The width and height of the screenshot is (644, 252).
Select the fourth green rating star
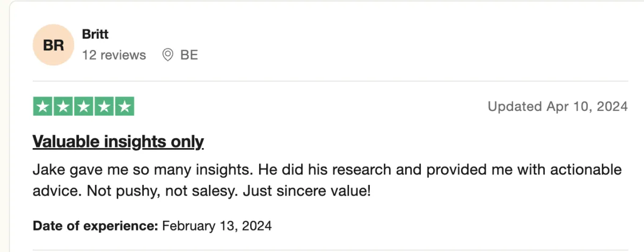[x=104, y=107]
